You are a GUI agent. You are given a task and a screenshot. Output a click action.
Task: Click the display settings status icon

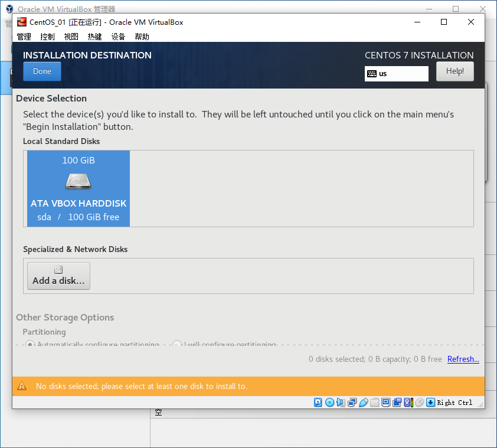[386, 403]
